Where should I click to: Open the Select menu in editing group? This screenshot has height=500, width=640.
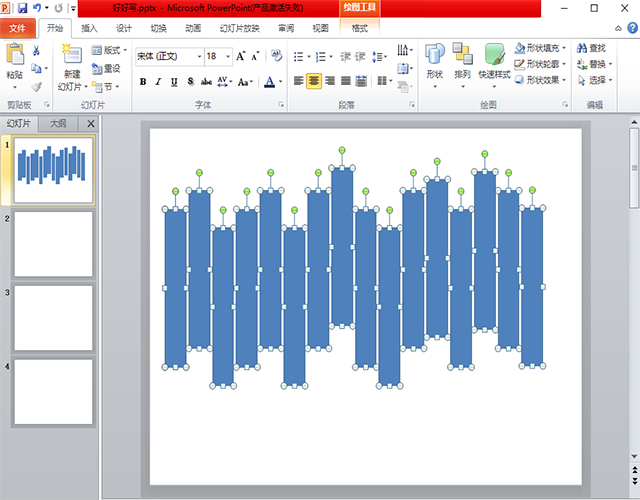point(594,80)
